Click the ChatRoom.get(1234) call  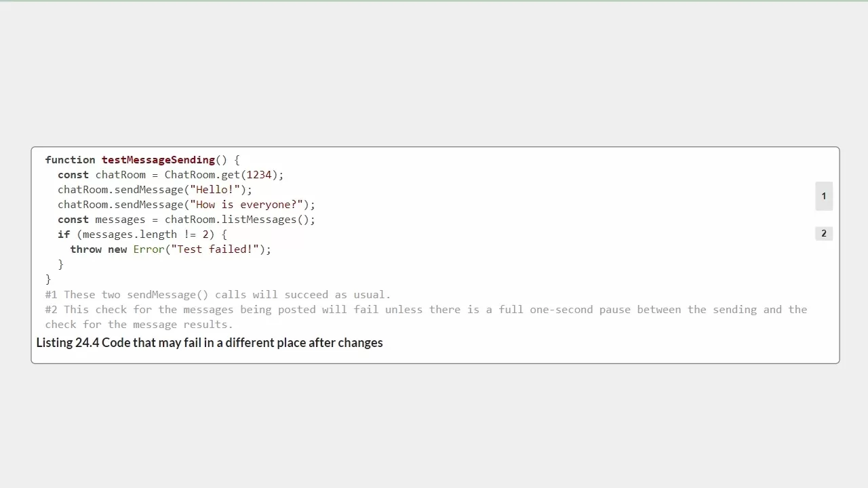[224, 175]
